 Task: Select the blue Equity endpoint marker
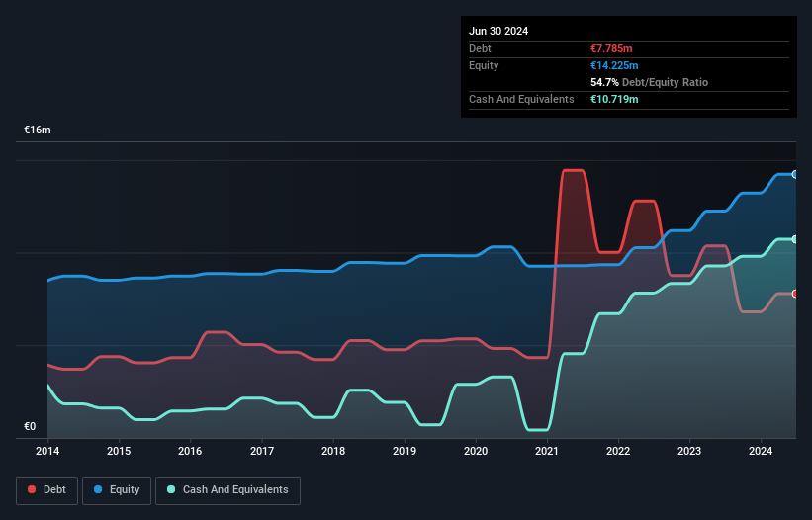795,174
